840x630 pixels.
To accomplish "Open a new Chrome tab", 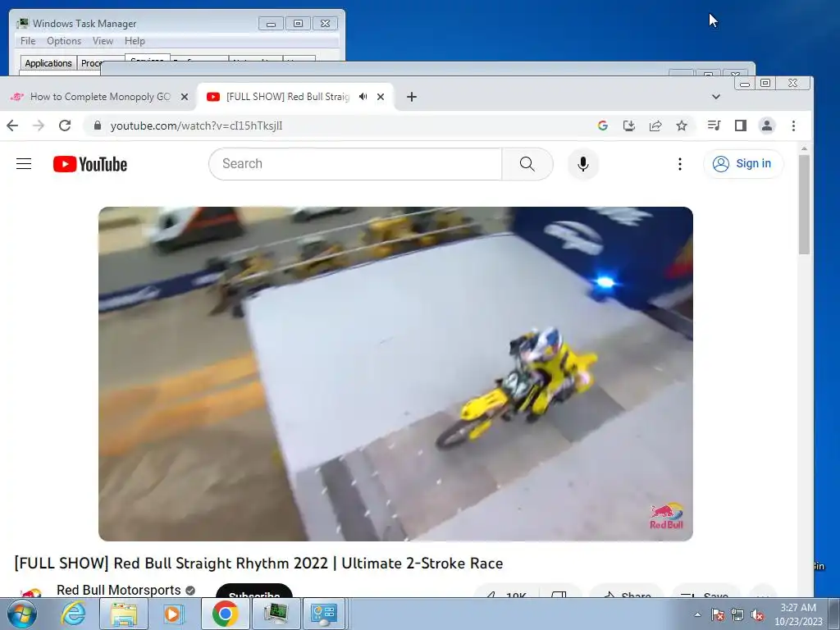I will 412,97.
